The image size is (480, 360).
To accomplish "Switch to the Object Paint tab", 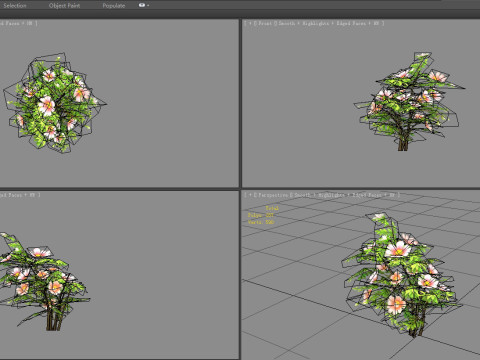I will (x=64, y=6).
